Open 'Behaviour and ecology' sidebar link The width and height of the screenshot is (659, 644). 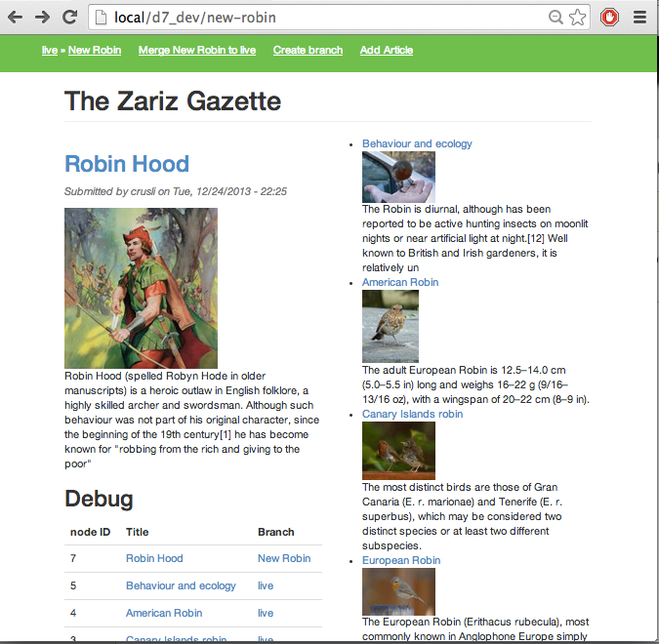click(417, 143)
